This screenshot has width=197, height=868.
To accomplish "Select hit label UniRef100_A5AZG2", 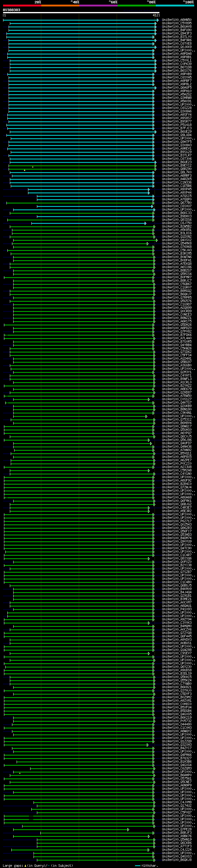I will click(x=177, y=94).
